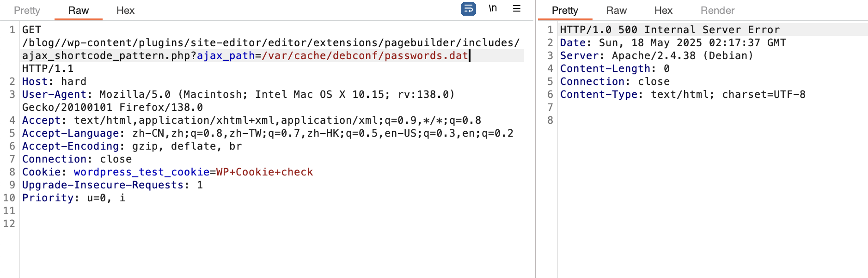Click the Priority header name
868x278 pixels.
point(48,198)
